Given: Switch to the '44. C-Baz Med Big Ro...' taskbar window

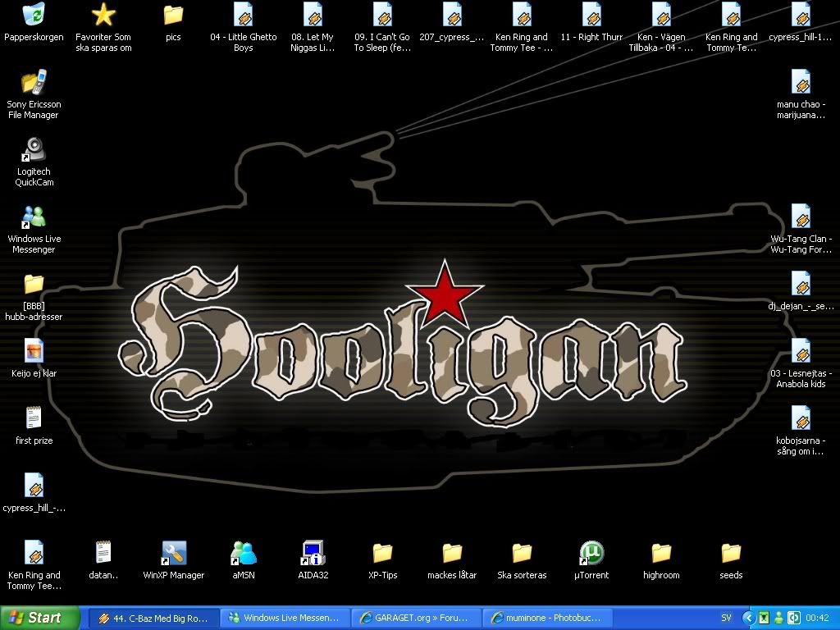Looking at the screenshot, I should 153,618.
